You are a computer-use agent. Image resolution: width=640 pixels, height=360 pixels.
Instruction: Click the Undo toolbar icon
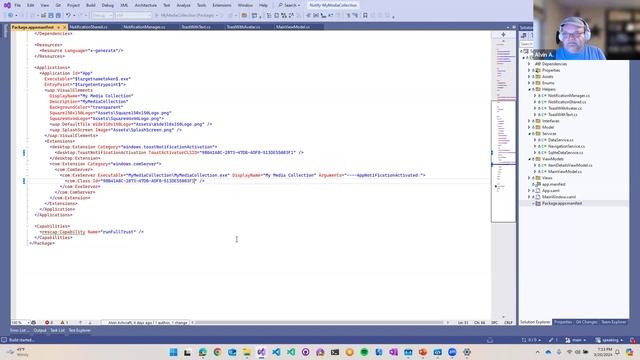[69, 16]
